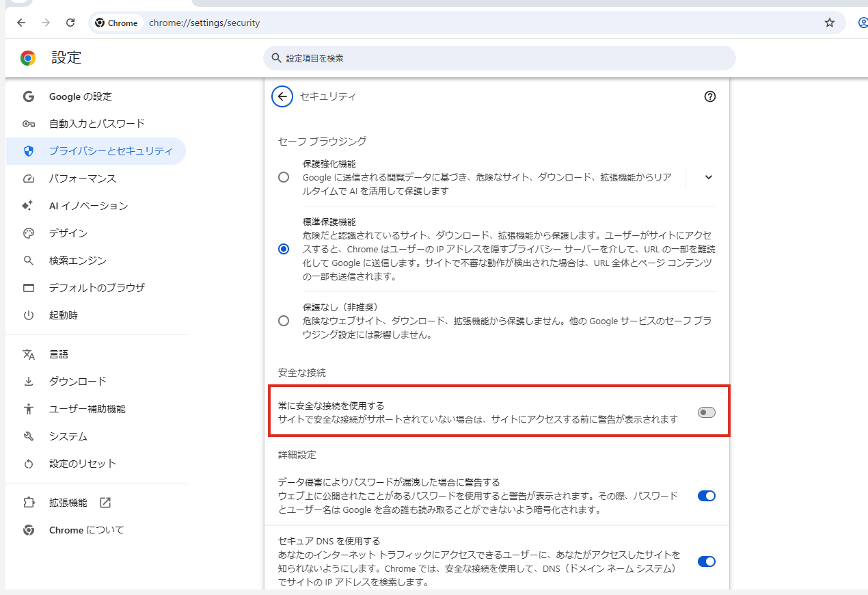This screenshot has height=595, width=868.
Task: Click the gauge icon for パフォーマンス
Action: (x=28, y=178)
